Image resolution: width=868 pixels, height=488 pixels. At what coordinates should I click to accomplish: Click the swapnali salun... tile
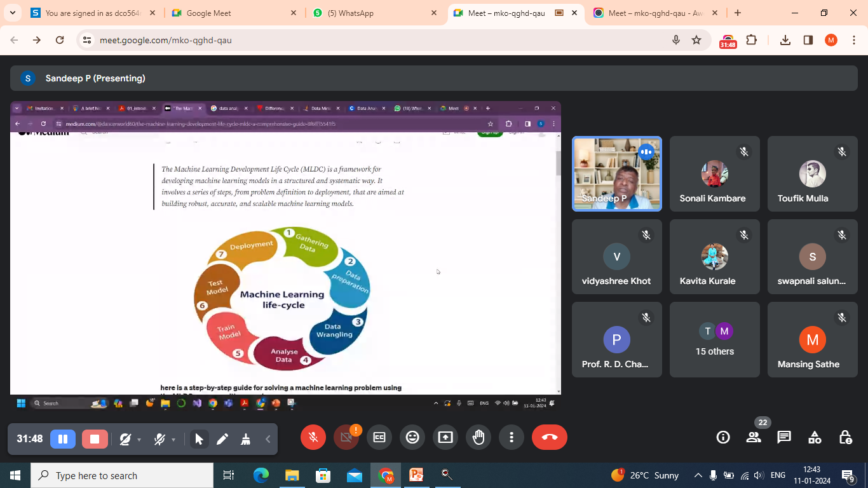click(x=813, y=257)
